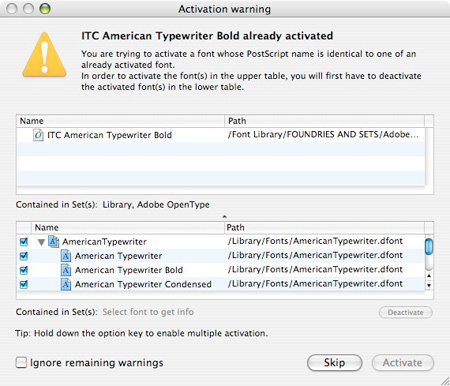
Task: Select the ITC American Typewriter Bold row
Action: [x=221, y=135]
